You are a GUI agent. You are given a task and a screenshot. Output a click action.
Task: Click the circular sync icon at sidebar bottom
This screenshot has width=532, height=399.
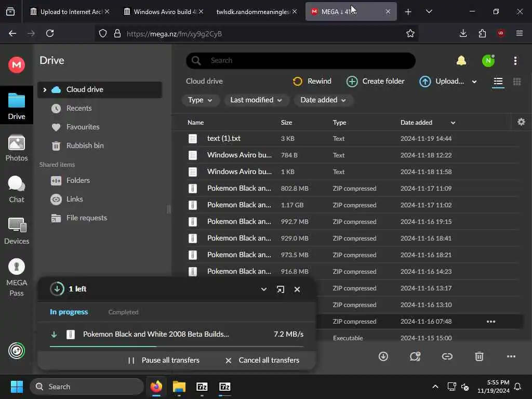16,351
